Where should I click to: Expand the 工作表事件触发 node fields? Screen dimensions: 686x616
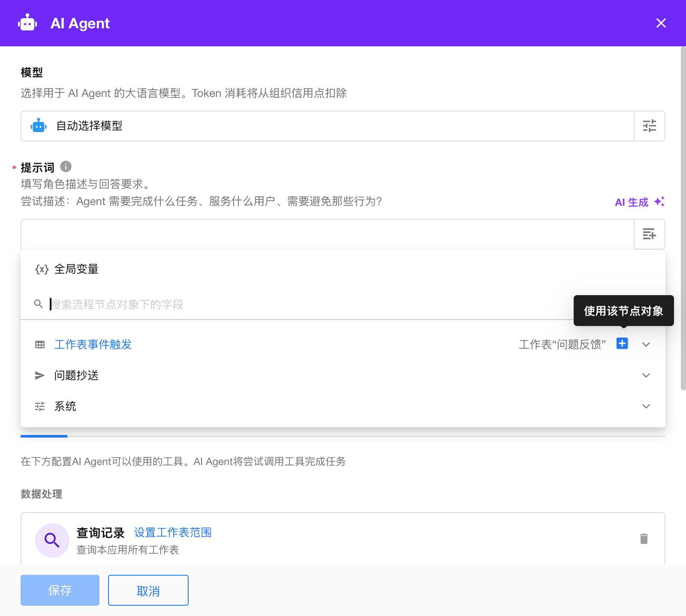point(646,344)
